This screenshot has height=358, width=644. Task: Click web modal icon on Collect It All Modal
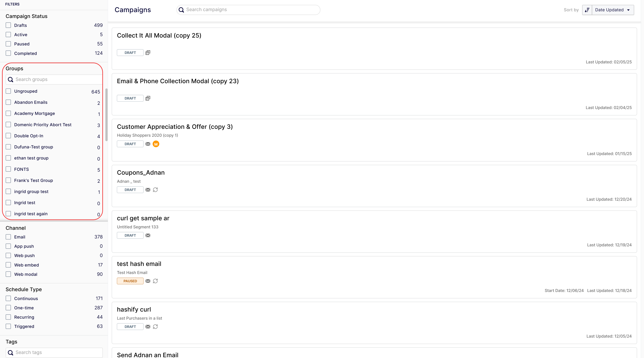148,53
